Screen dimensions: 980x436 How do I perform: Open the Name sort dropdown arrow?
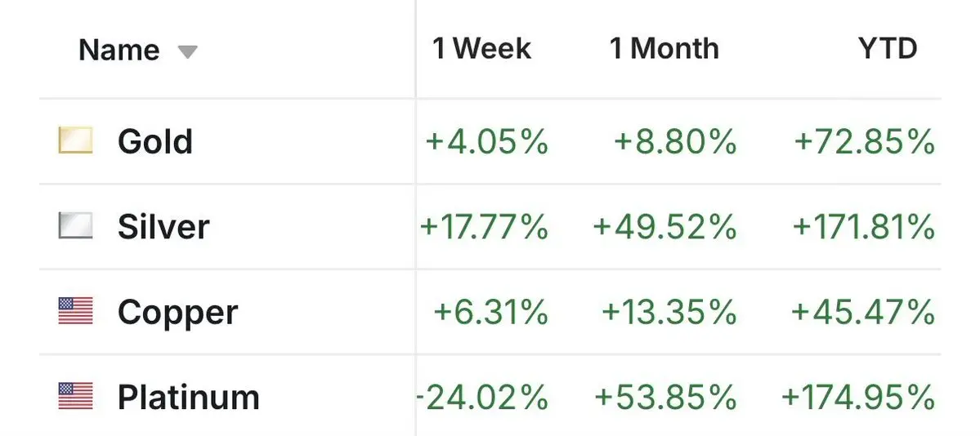pos(188,52)
